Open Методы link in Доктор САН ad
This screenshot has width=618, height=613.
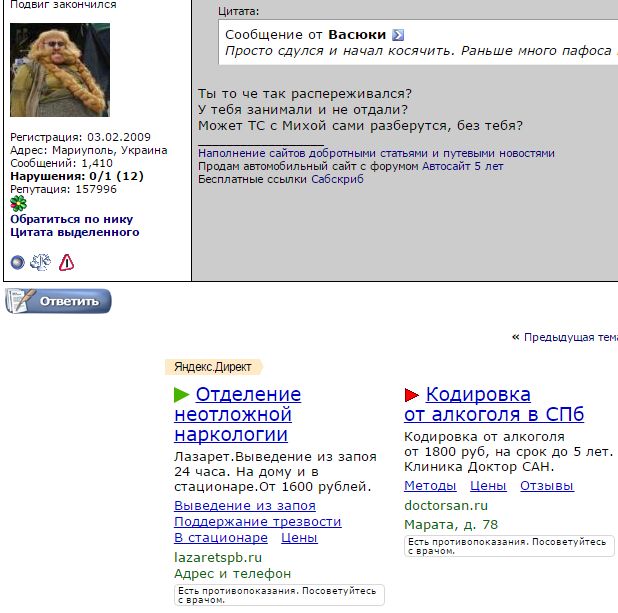click(x=430, y=486)
